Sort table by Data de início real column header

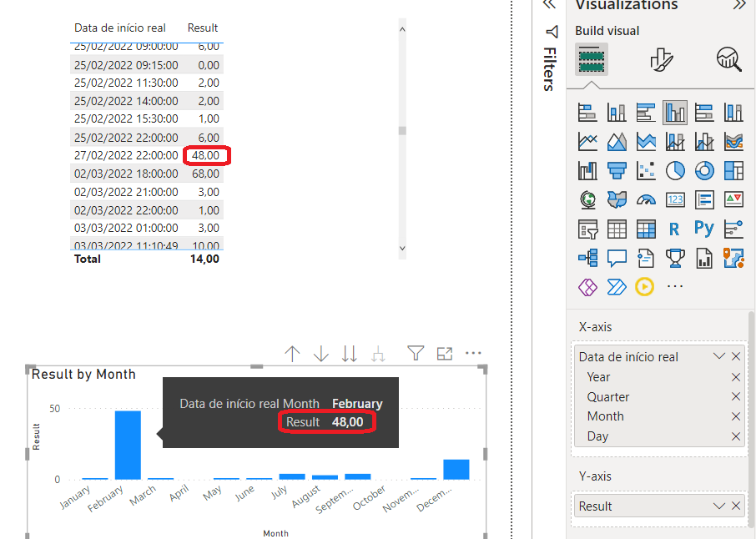(x=119, y=28)
